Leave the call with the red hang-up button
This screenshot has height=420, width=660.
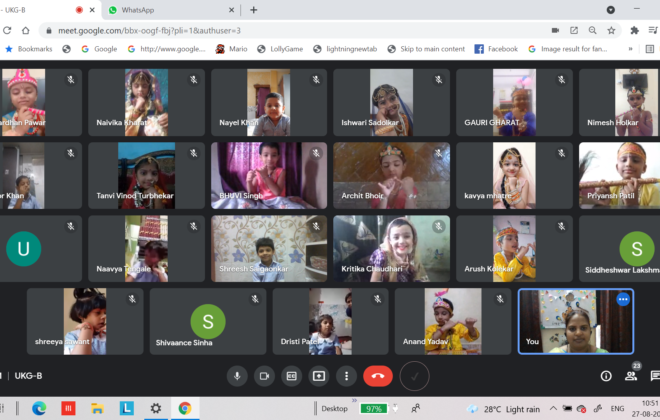(378, 376)
